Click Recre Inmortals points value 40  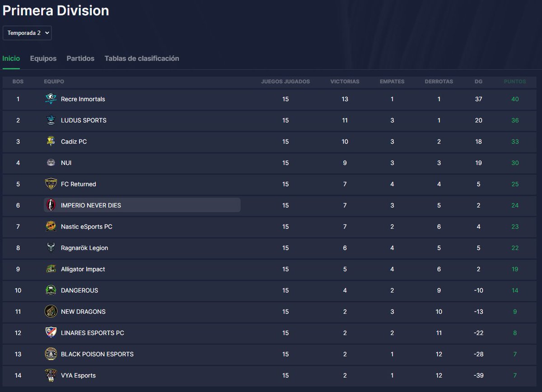tap(515, 99)
